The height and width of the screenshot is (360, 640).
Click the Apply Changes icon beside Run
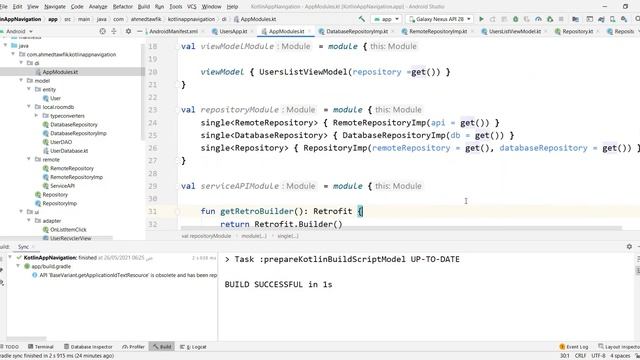tap(493, 19)
